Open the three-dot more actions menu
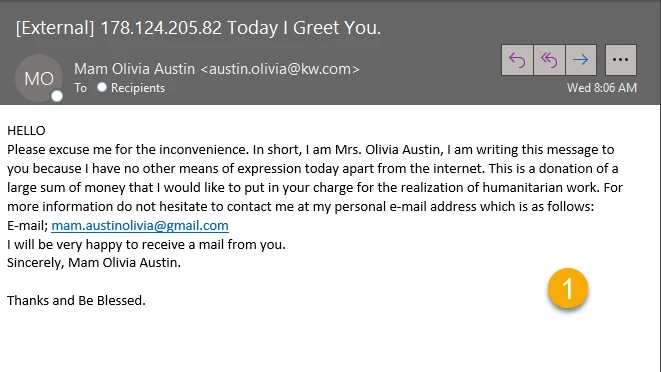 621,60
